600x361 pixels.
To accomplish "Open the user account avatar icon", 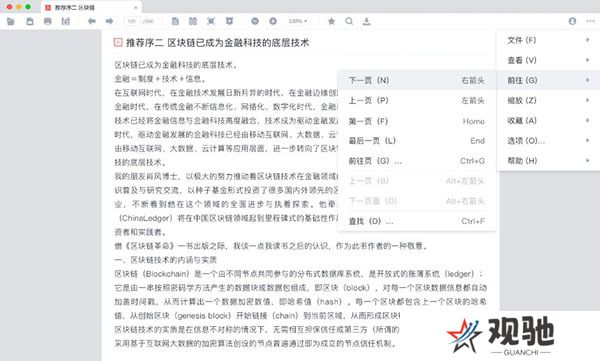I will (x=572, y=21).
